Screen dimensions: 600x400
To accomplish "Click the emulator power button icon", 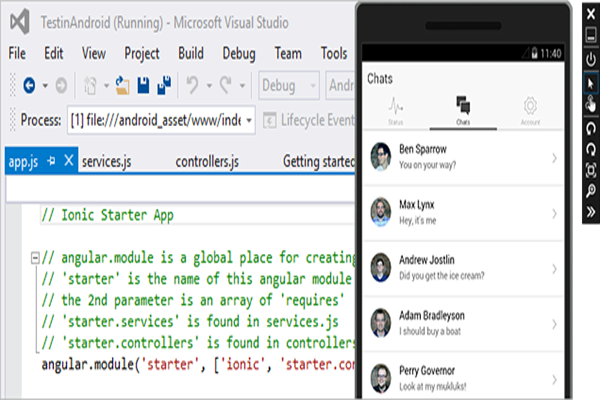I will pyautogui.click(x=591, y=59).
